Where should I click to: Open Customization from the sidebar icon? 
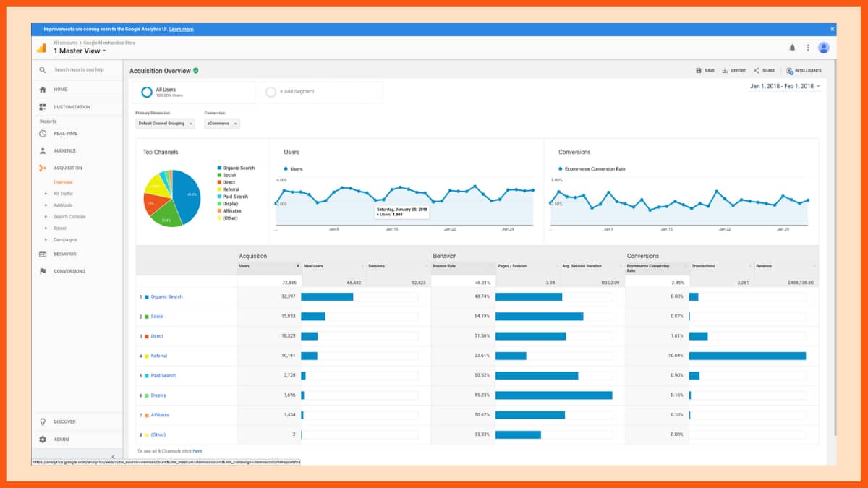(x=42, y=107)
